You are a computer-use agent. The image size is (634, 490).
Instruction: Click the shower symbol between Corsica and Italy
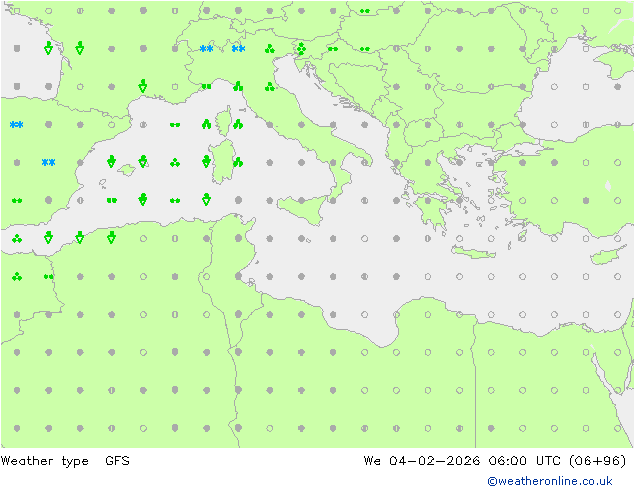click(238, 124)
